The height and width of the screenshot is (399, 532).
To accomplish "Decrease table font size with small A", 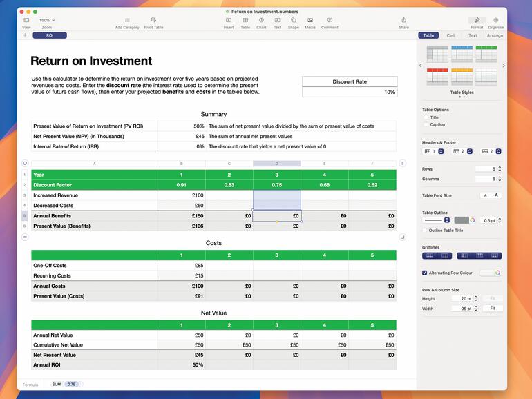I will click(486, 195).
